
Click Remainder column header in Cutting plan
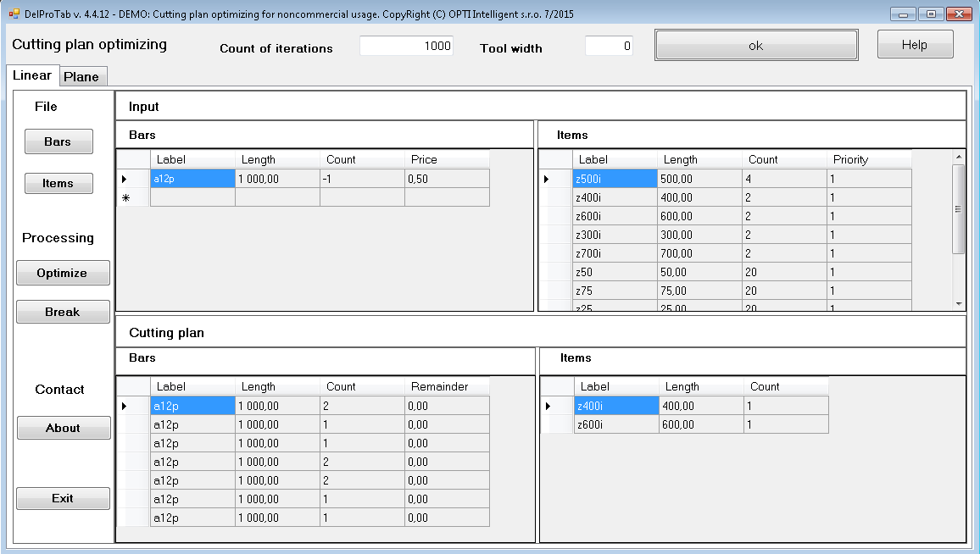(x=447, y=386)
